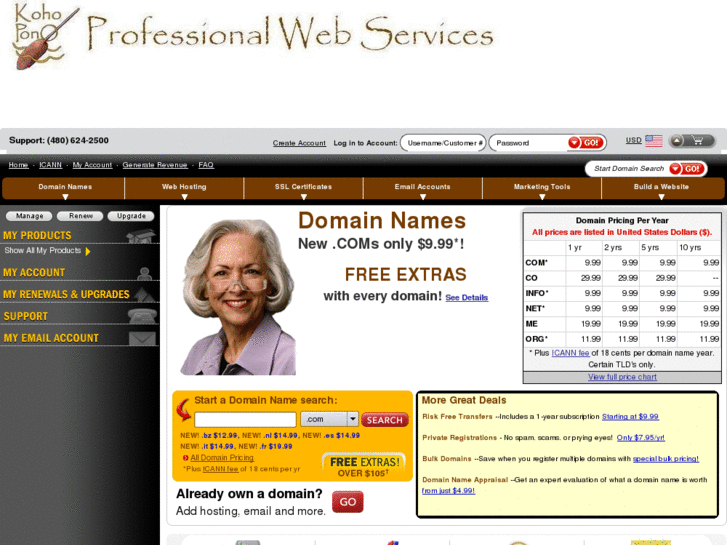Click GO under Already own a domain
Image resolution: width=727 pixels, height=545 pixels.
(348, 502)
